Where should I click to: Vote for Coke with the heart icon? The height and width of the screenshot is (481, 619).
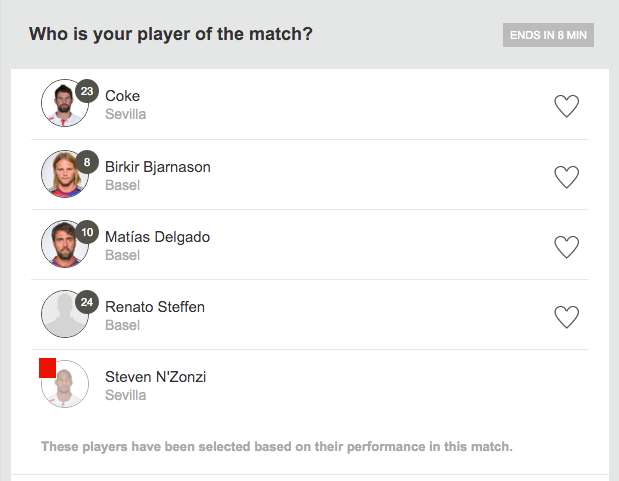(x=566, y=106)
